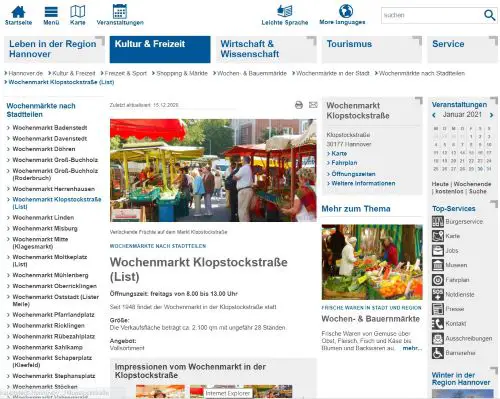Open Barrierefrei wheelchair icon
This screenshot has height=399, width=500.
tap(438, 353)
